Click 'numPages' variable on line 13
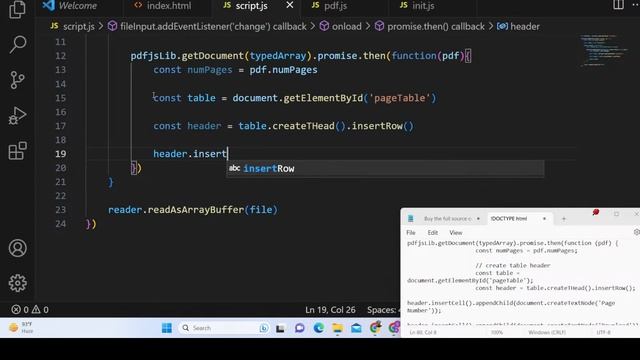 point(210,70)
